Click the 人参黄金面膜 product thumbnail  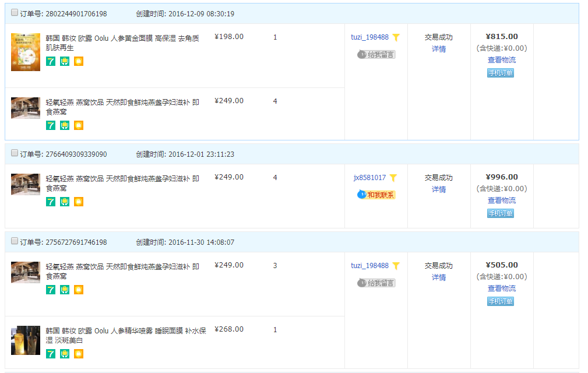tap(26, 52)
